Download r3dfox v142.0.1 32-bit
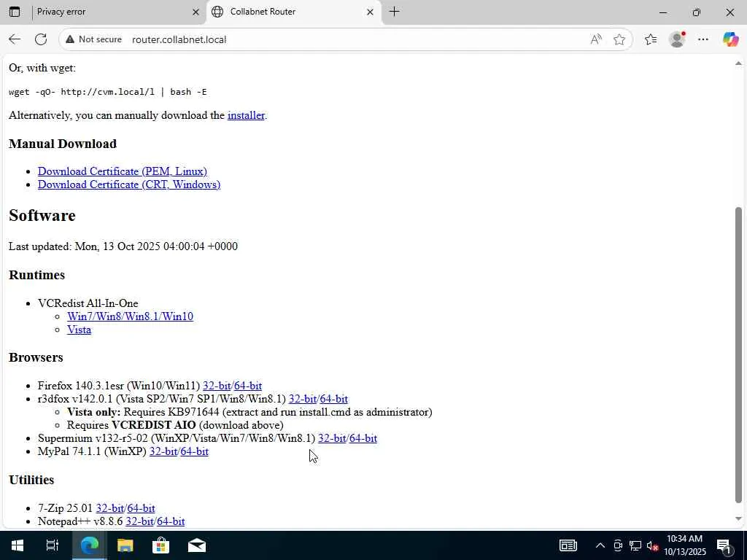The image size is (747, 560). pyautogui.click(x=303, y=399)
